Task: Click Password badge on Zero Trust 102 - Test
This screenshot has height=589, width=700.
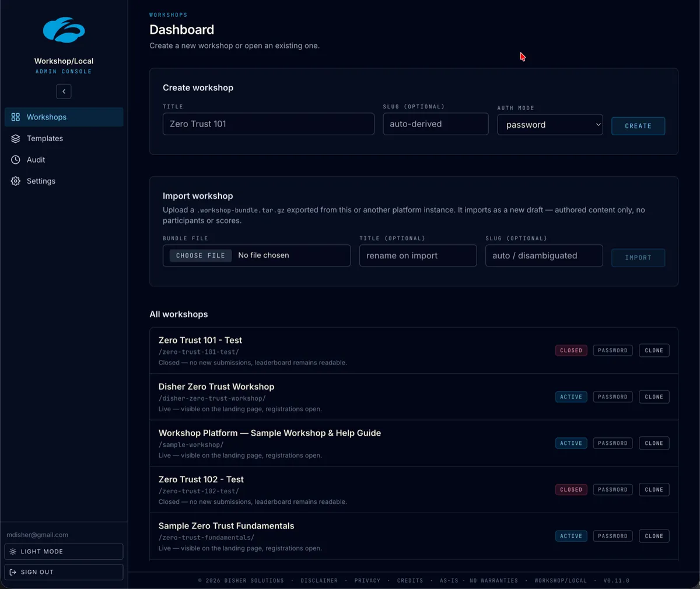Action: point(612,490)
